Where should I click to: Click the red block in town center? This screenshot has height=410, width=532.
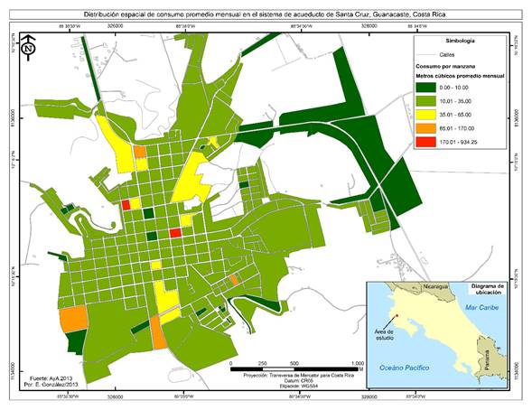[175, 233]
